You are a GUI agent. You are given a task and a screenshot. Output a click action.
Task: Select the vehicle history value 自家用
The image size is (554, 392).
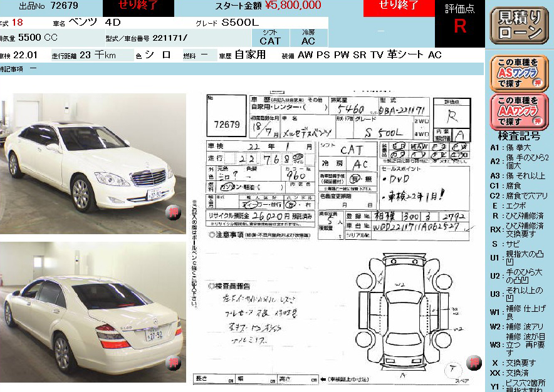(250, 54)
